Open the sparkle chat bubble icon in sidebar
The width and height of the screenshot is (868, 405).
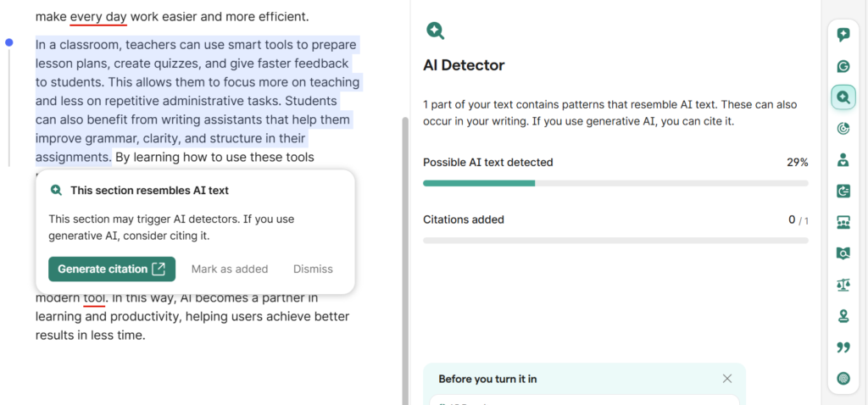843,35
